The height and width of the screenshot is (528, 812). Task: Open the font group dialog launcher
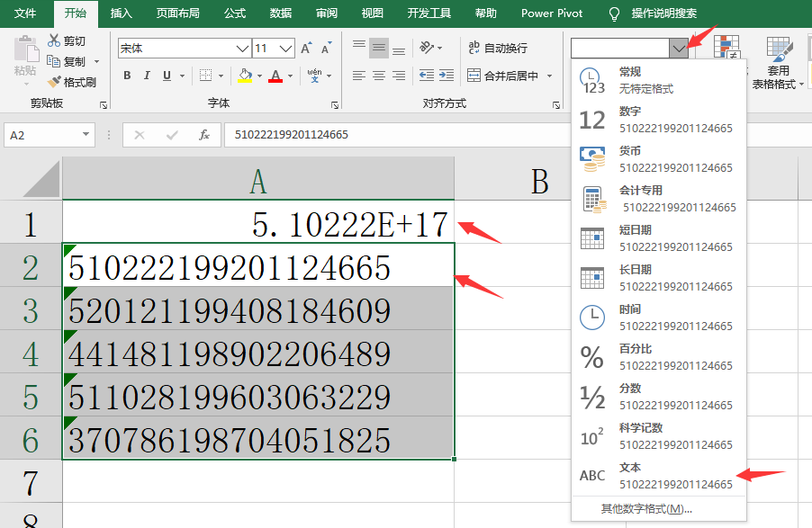[335, 105]
